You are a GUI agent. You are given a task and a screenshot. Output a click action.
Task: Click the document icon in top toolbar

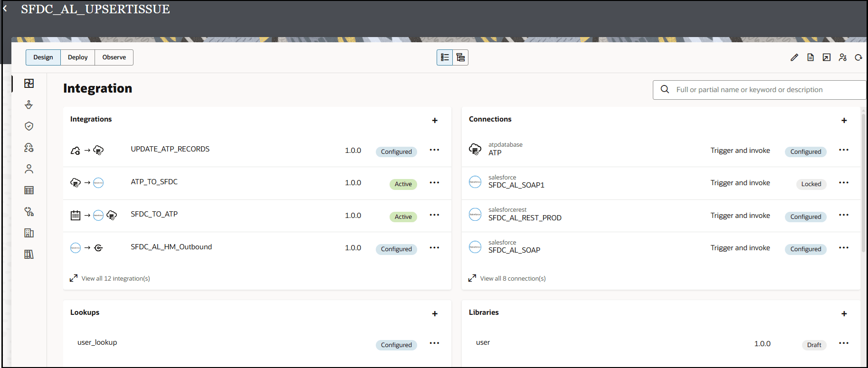click(x=811, y=57)
